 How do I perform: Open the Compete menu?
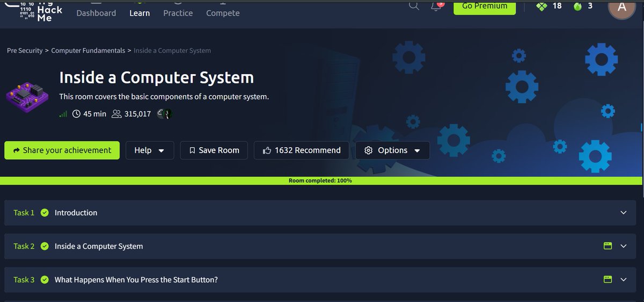(x=223, y=13)
